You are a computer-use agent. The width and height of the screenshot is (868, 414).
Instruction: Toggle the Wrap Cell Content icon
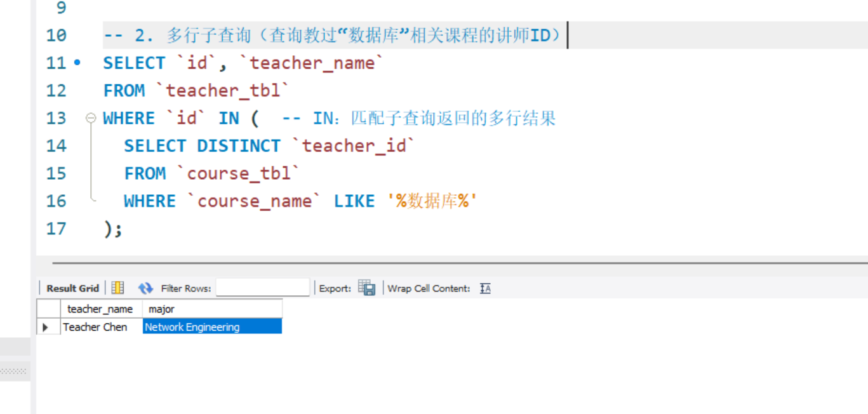point(486,288)
